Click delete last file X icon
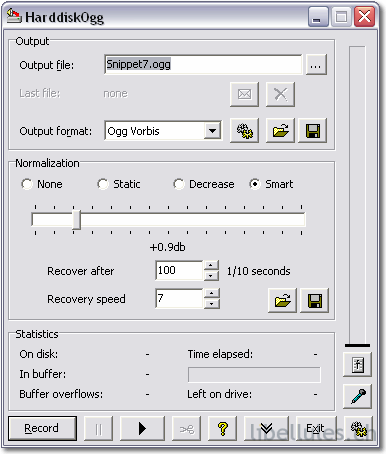The width and height of the screenshot is (386, 454). (280, 94)
